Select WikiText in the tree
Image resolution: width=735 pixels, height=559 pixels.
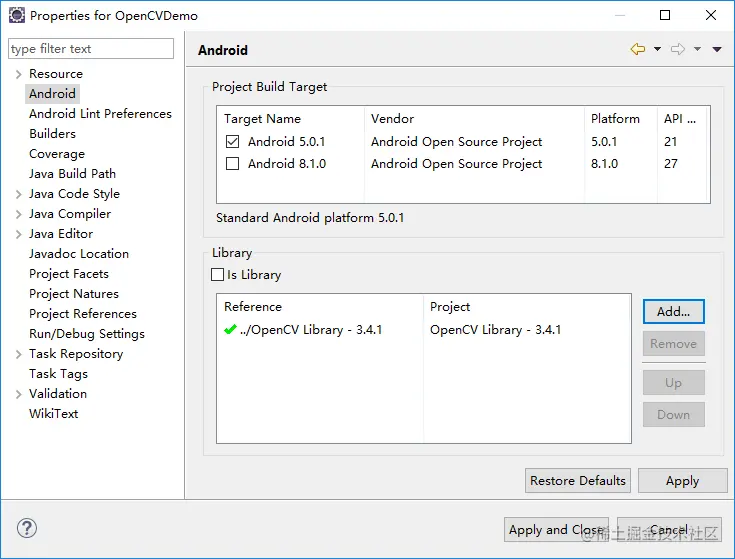pos(53,414)
